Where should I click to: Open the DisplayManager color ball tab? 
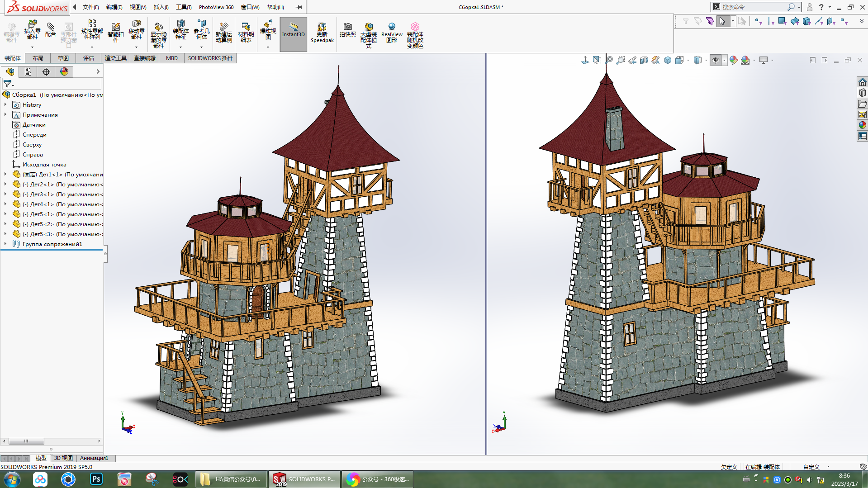pos(64,72)
